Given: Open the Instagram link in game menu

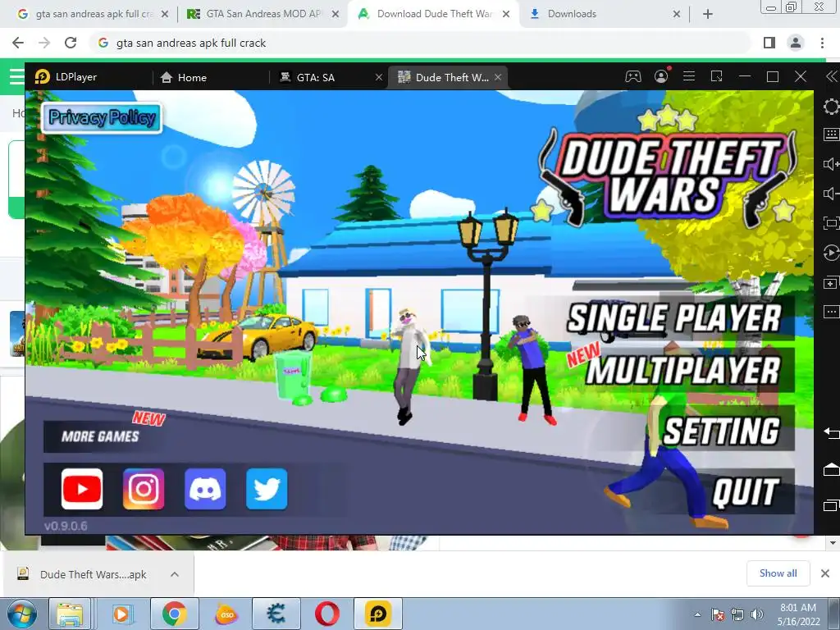Looking at the screenshot, I should (x=144, y=489).
